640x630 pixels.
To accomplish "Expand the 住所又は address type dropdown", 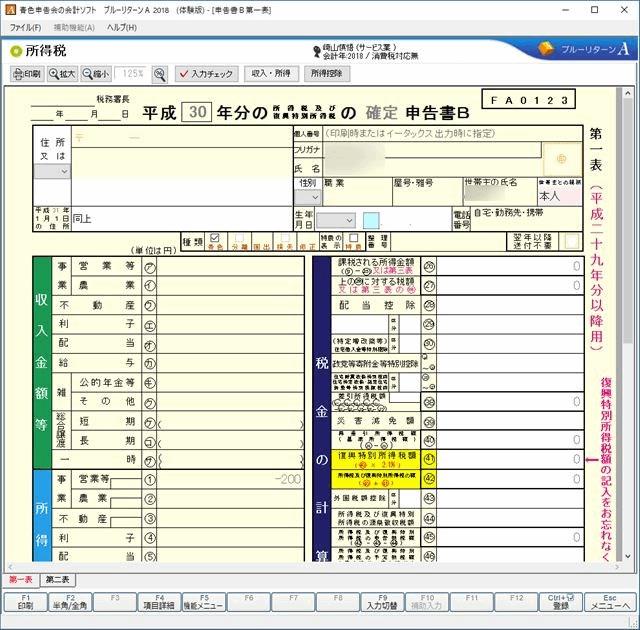I will pos(52,171).
